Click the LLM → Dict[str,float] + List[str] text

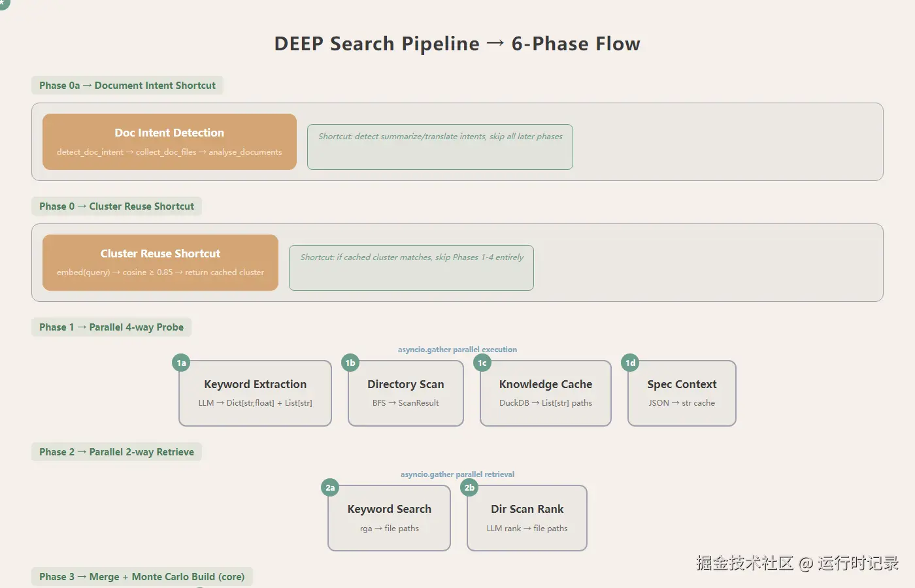click(255, 403)
